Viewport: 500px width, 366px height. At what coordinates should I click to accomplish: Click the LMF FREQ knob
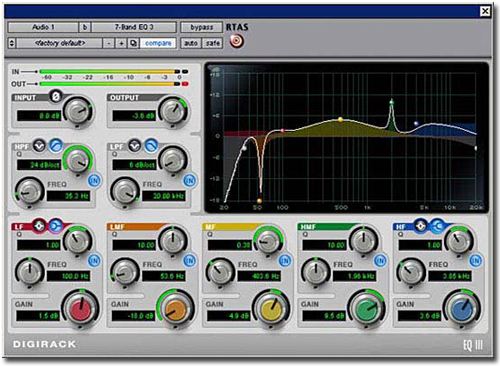coord(125,272)
